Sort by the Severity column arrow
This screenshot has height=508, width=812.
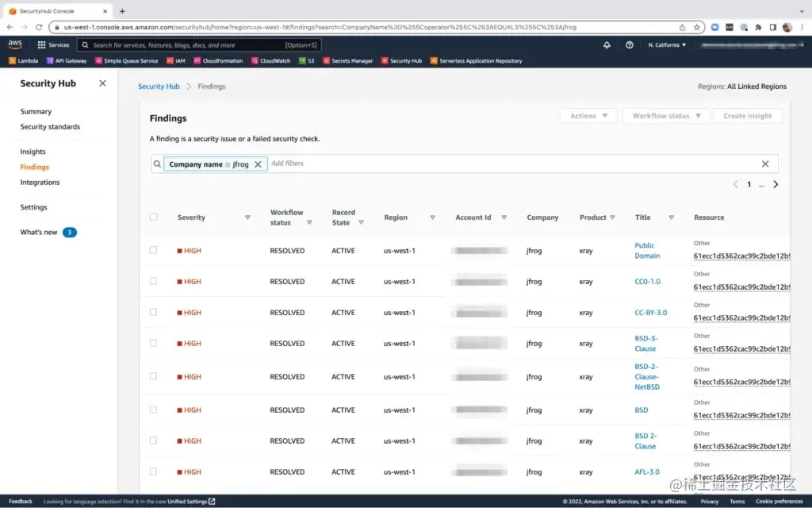[247, 217]
